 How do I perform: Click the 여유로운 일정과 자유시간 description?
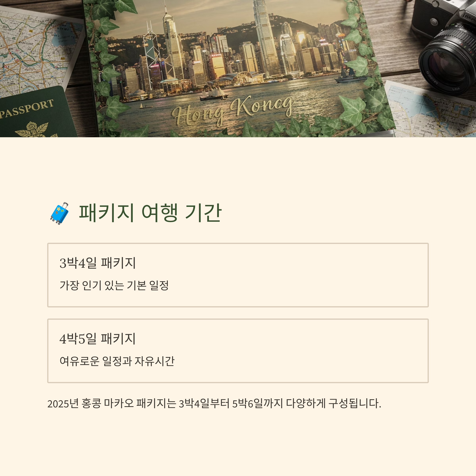click(x=117, y=361)
